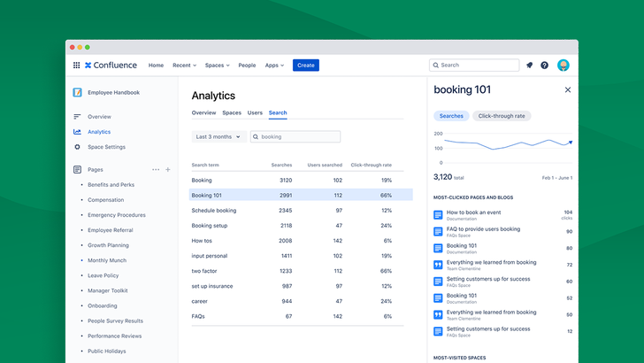
Task: Open the Employee Referral page
Action: 111,230
